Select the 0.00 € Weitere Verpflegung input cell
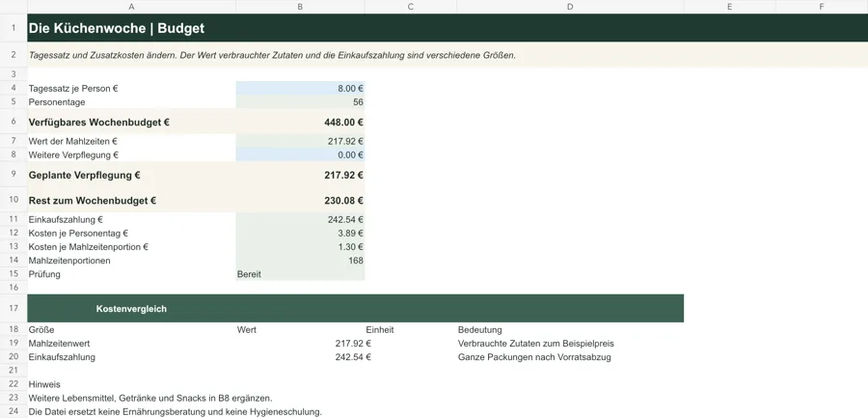This screenshot has height=418, width=868. 300,155
